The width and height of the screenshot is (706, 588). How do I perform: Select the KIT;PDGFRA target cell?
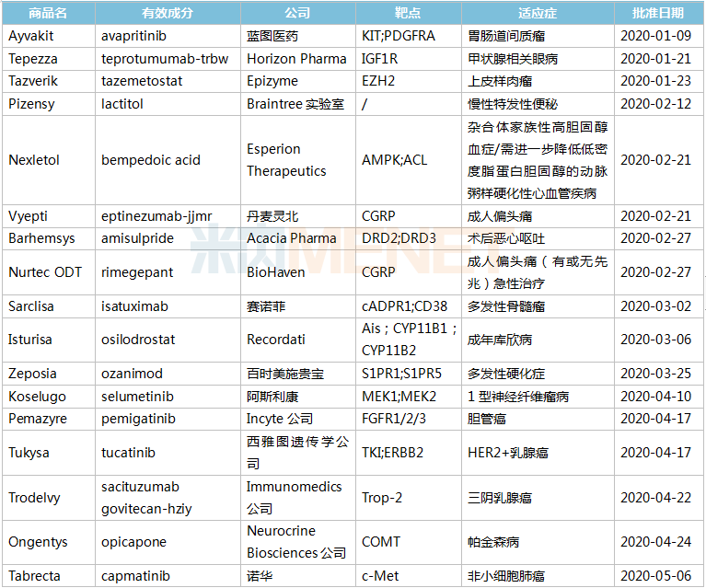(x=408, y=36)
